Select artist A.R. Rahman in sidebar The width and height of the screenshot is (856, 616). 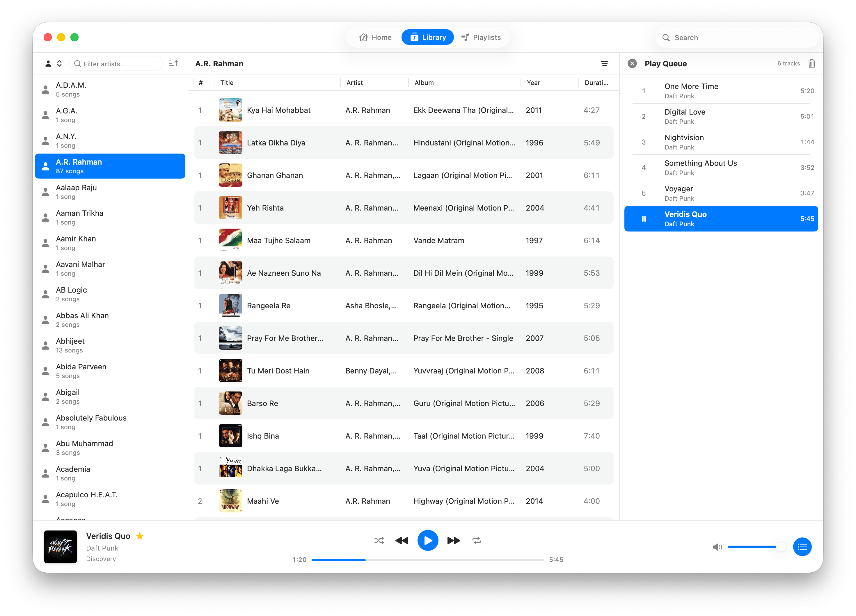pyautogui.click(x=110, y=166)
